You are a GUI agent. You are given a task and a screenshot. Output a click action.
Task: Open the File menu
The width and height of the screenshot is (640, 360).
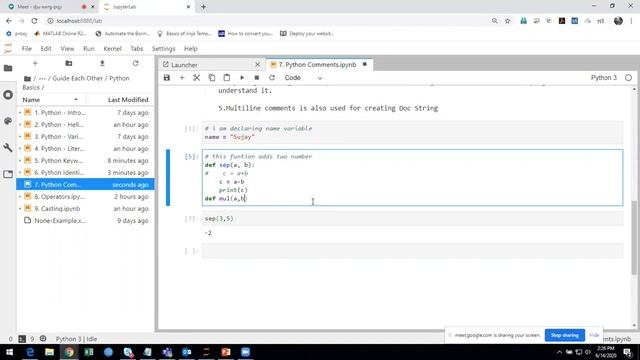point(27,49)
